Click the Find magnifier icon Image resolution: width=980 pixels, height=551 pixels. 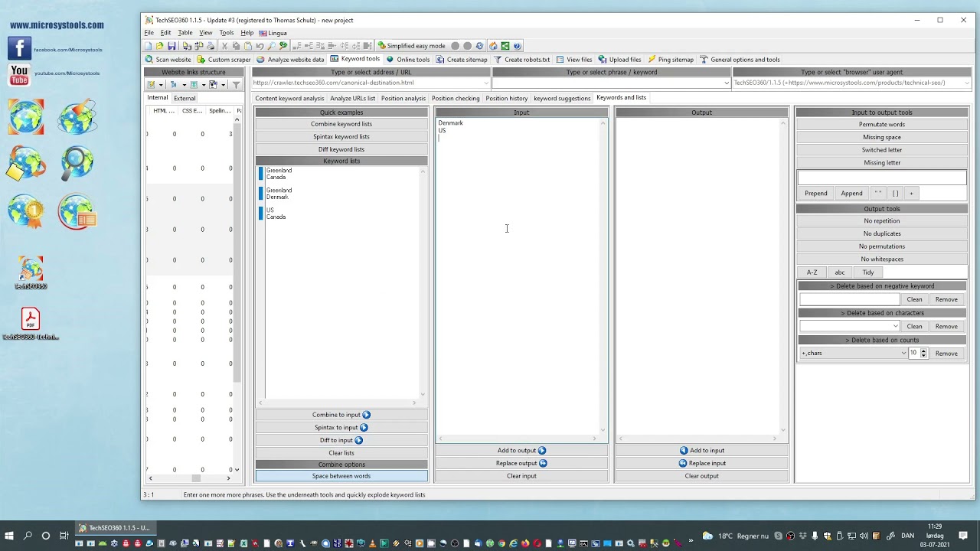coord(271,46)
